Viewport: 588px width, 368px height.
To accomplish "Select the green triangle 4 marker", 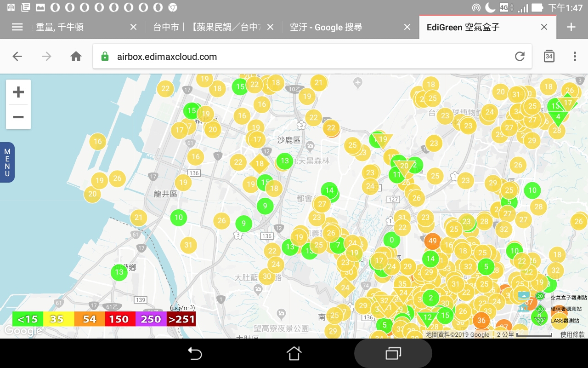I will [x=558, y=117].
